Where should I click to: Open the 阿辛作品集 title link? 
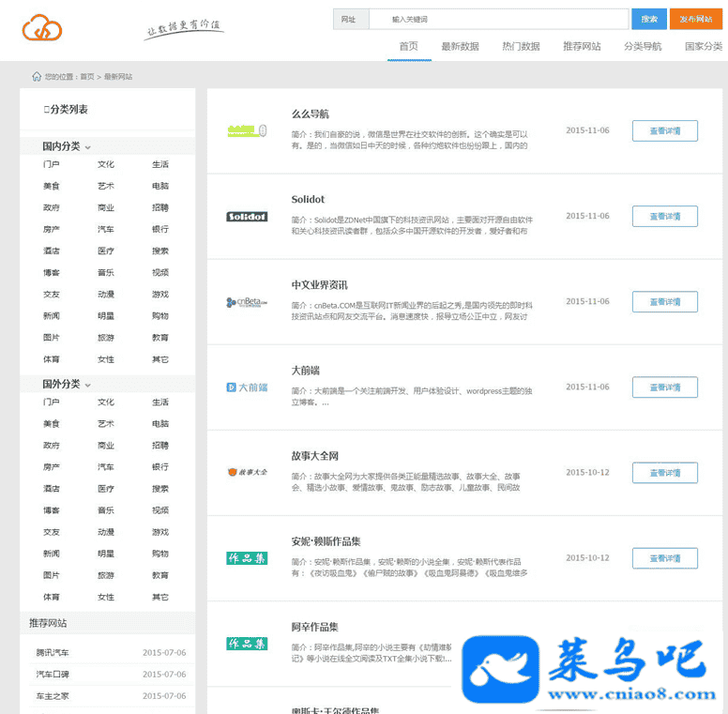tap(315, 627)
